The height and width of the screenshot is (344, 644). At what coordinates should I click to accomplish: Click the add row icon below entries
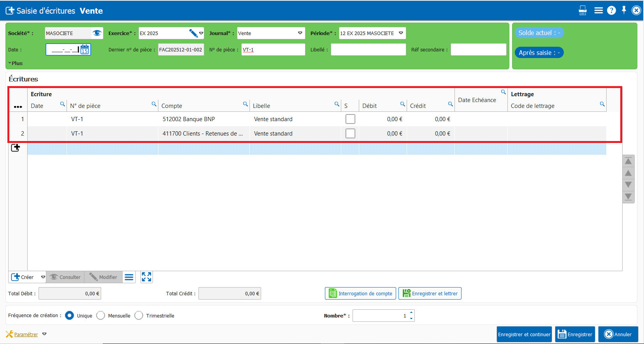(16, 148)
